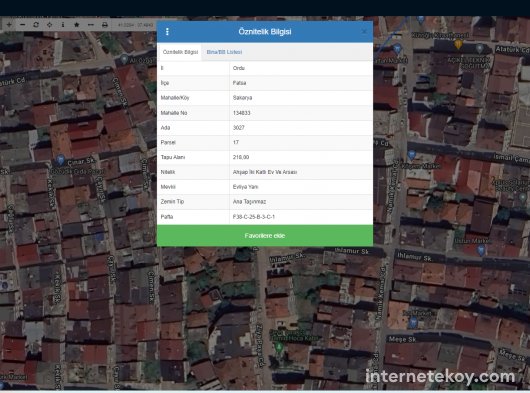Click the Zemin Tip value 'Ana Taşınmaz'
This screenshot has height=393, width=530.
pos(249,202)
